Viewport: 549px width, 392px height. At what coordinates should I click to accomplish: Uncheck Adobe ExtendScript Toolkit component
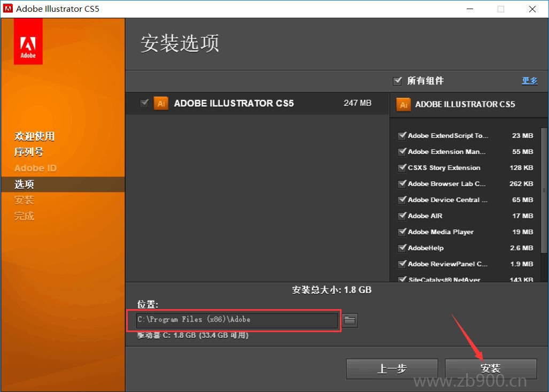click(x=402, y=136)
